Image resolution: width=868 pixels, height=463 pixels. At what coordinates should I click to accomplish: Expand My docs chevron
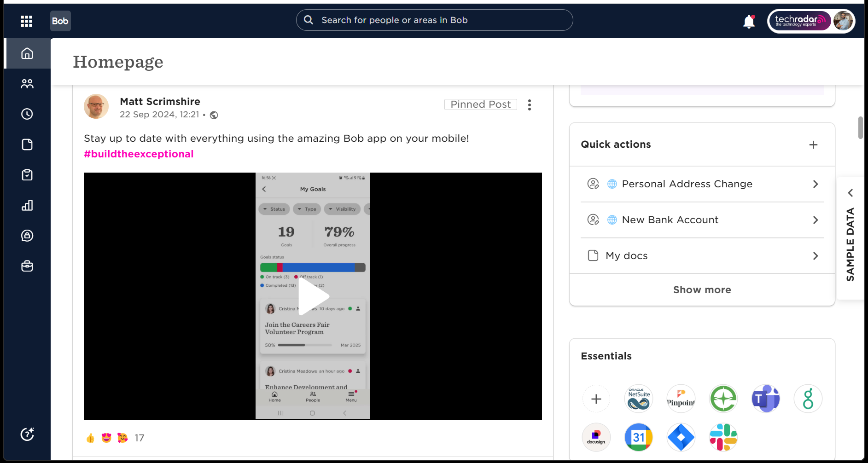click(816, 256)
